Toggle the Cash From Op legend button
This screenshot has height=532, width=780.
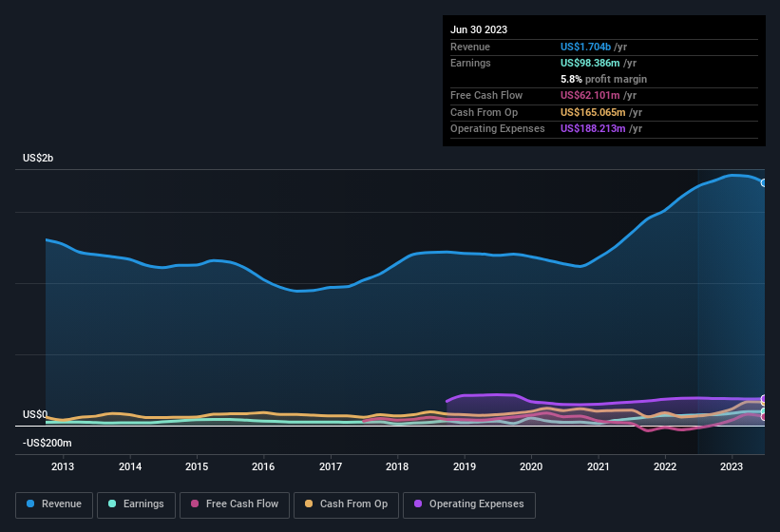point(346,505)
